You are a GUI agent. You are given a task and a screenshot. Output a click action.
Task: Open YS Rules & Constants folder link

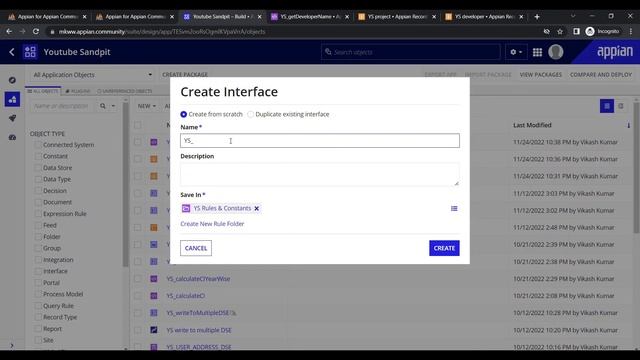tap(222, 208)
